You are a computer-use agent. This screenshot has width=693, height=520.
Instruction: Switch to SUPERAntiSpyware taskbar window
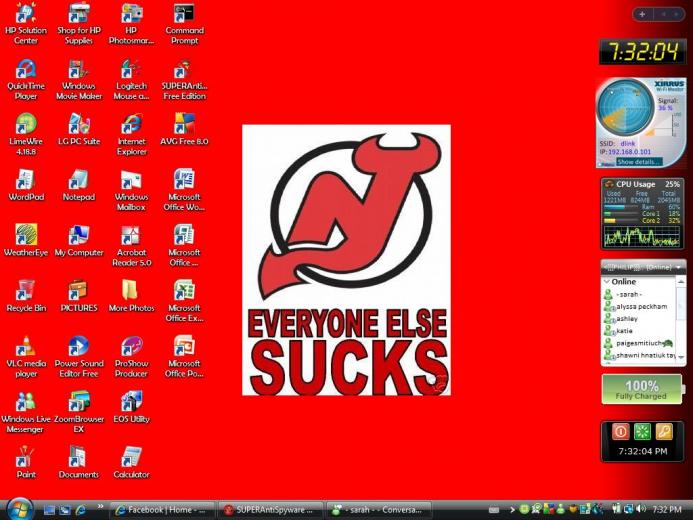coord(270,510)
